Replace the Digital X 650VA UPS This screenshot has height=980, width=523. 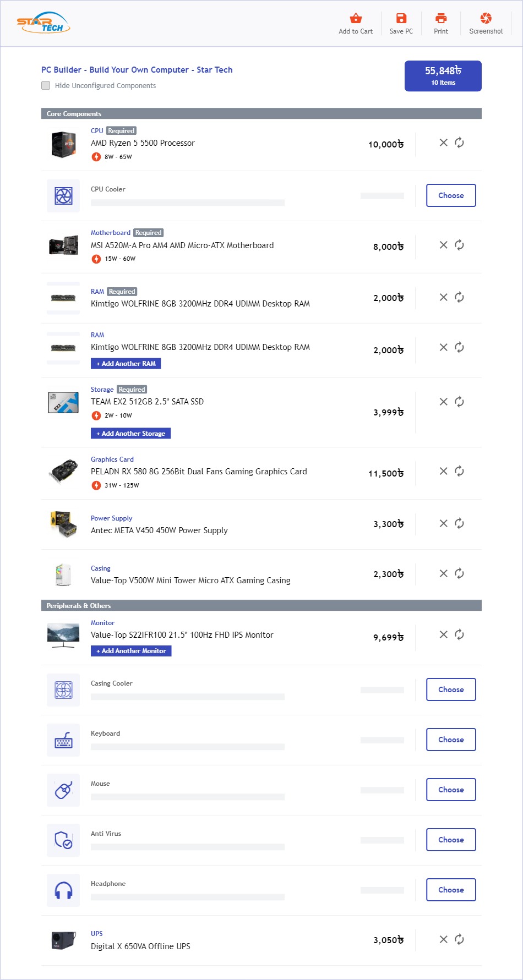tap(459, 940)
